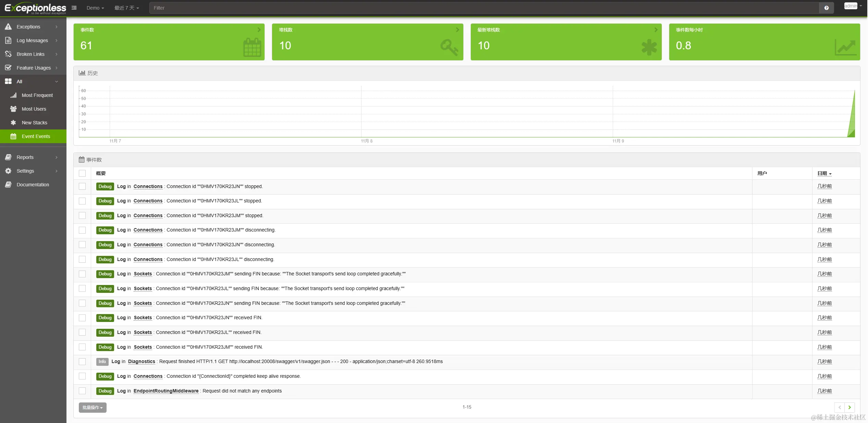Check the first Debug Connections event row
868x423 pixels.
pyautogui.click(x=82, y=186)
